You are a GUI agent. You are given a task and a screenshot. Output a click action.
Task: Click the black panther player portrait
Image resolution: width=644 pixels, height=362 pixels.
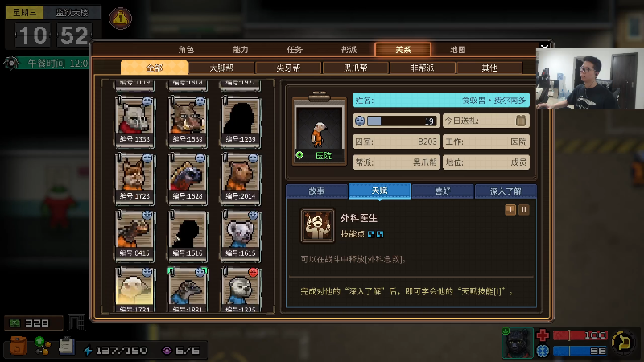click(x=517, y=343)
